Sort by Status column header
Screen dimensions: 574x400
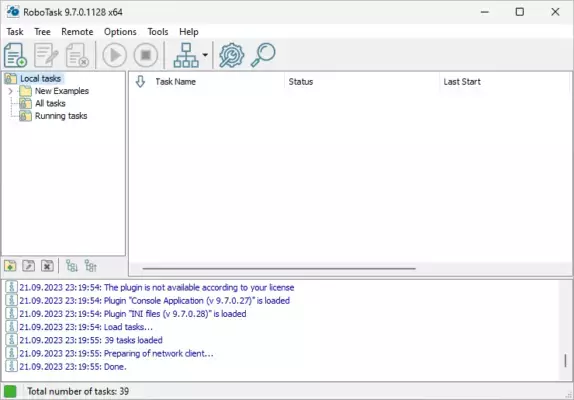click(x=301, y=82)
